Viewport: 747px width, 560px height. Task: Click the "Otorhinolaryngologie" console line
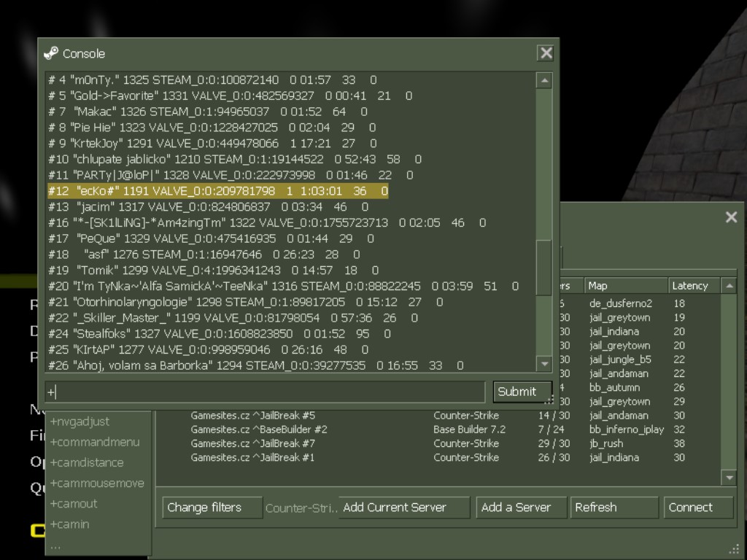(x=245, y=302)
